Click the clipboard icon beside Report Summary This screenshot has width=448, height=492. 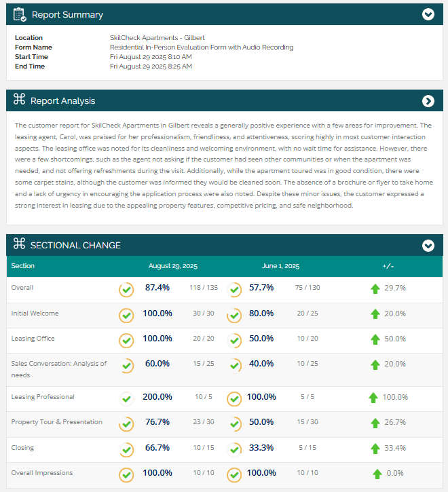coord(20,14)
